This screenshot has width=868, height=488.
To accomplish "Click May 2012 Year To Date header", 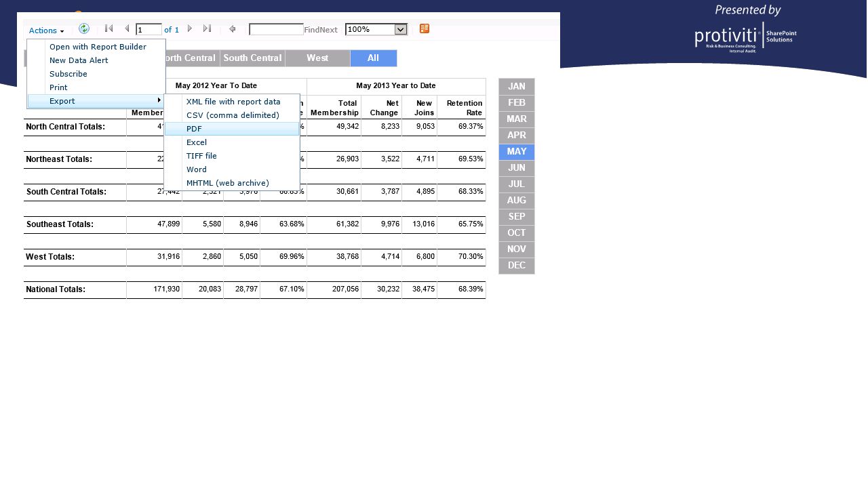I will tap(216, 86).
